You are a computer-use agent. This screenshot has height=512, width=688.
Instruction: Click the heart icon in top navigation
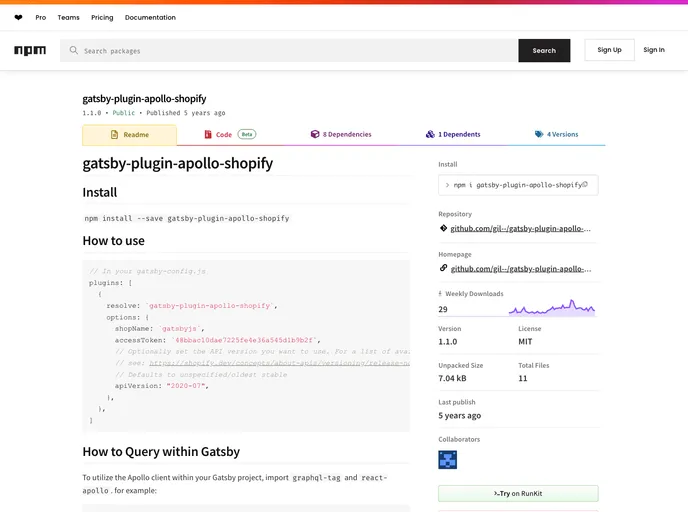(x=18, y=18)
